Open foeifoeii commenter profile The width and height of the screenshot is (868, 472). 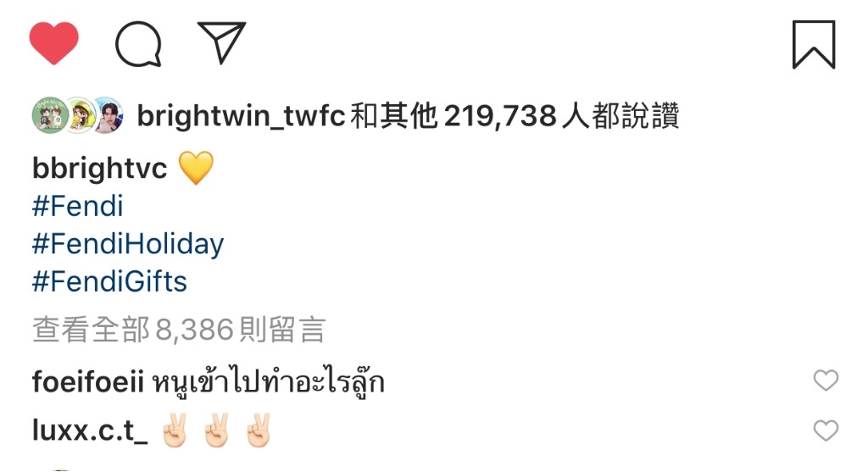coord(87,382)
